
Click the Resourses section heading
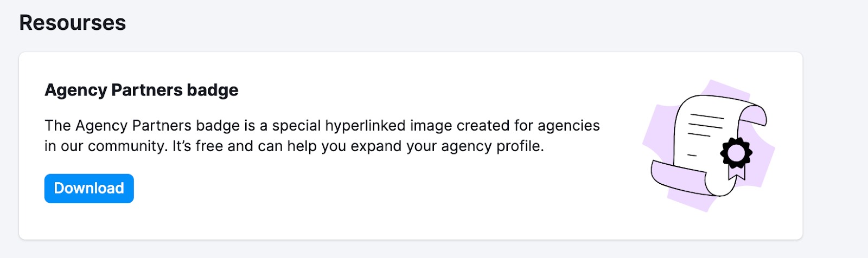pos(73,23)
